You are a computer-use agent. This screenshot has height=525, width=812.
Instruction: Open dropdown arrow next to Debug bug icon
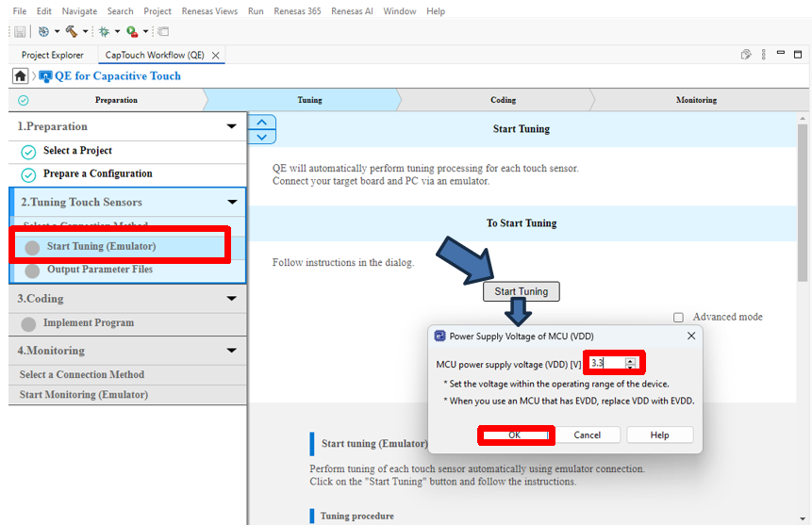click(x=117, y=32)
